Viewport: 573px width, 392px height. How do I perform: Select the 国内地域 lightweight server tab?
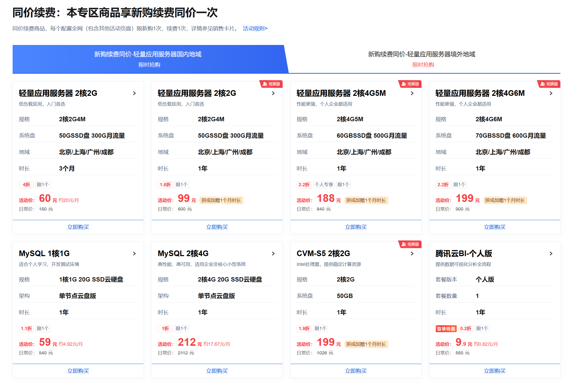click(149, 59)
